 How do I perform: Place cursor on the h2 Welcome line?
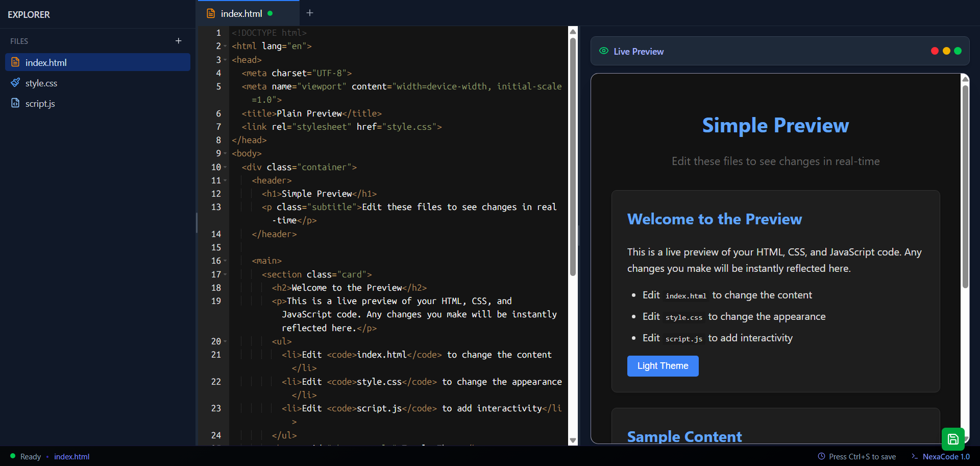[349, 288]
